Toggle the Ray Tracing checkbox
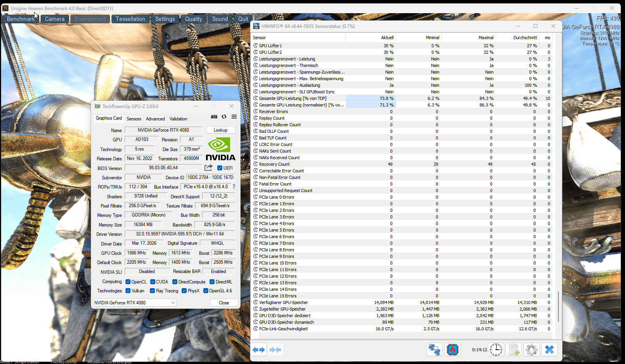Image resolution: width=625 pixels, height=364 pixels. (152, 291)
